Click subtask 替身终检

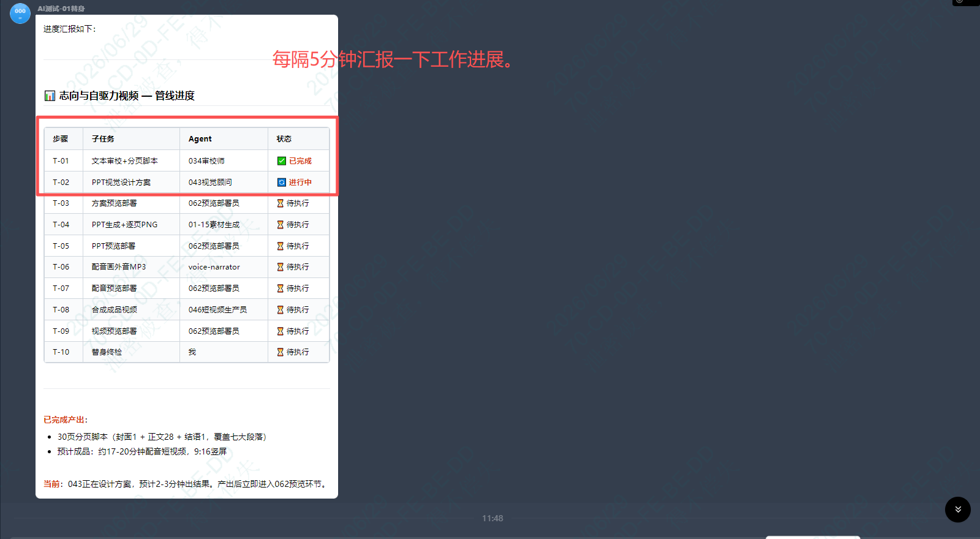[x=107, y=352]
